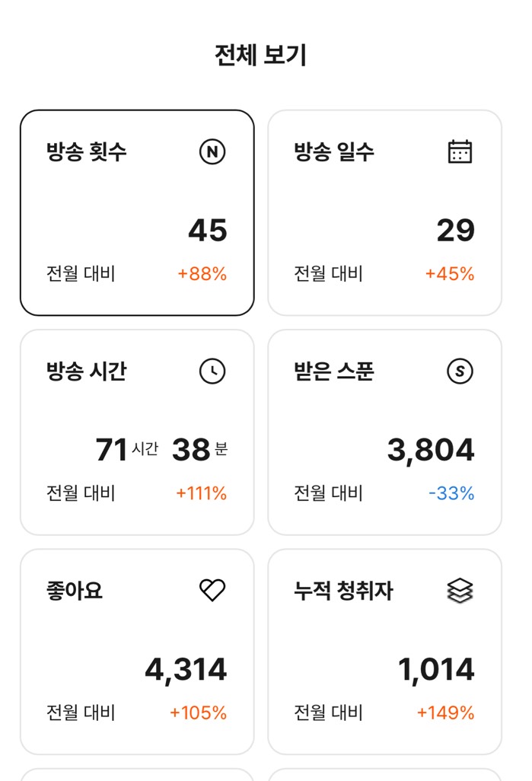Image resolution: width=532 pixels, height=781 pixels.
Task: Tap the -33% change on 받은 스푼
Action: (451, 493)
